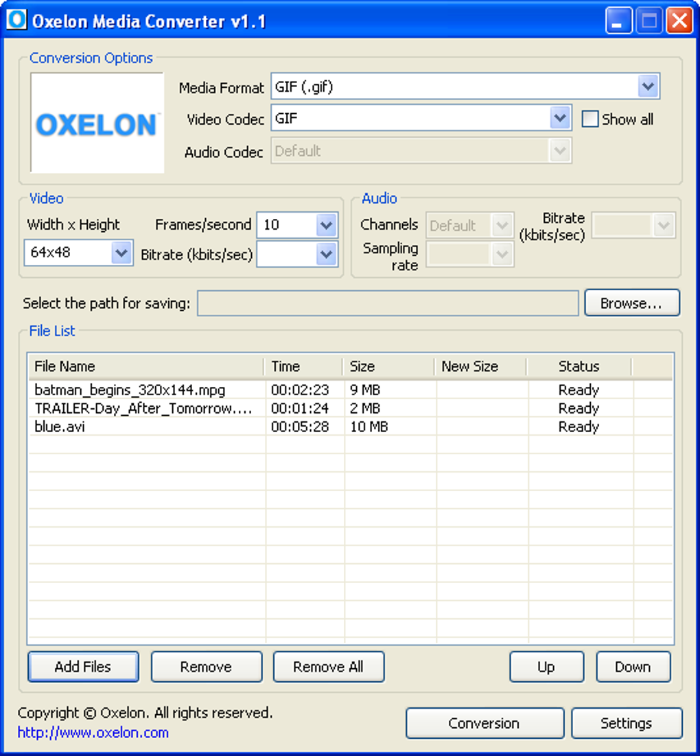Screen dimensions: 700x756
Task: Open the Media Format dropdown
Action: click(648, 87)
